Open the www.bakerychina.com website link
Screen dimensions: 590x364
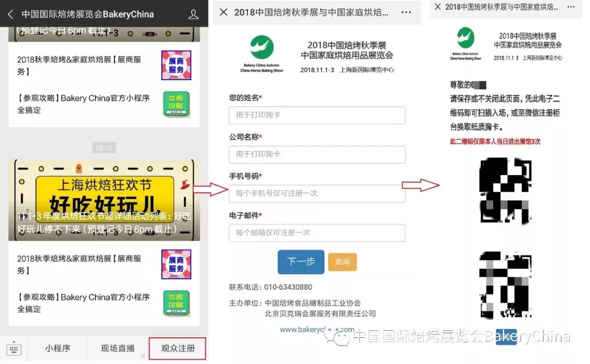tap(317, 330)
